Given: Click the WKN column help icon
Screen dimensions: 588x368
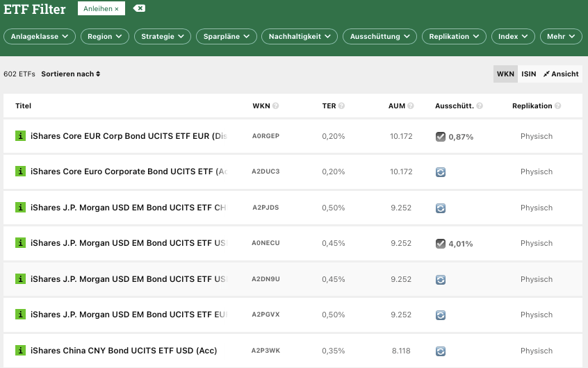Looking at the screenshot, I should point(276,106).
